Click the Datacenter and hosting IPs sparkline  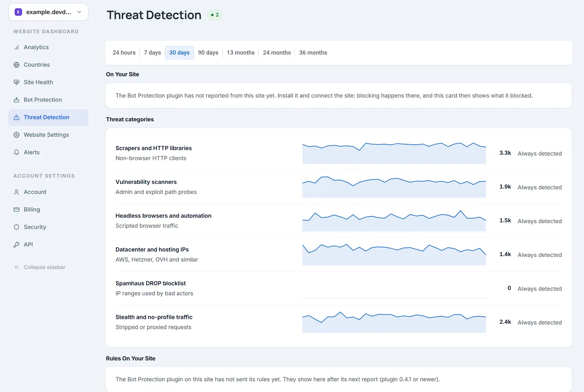tap(394, 254)
